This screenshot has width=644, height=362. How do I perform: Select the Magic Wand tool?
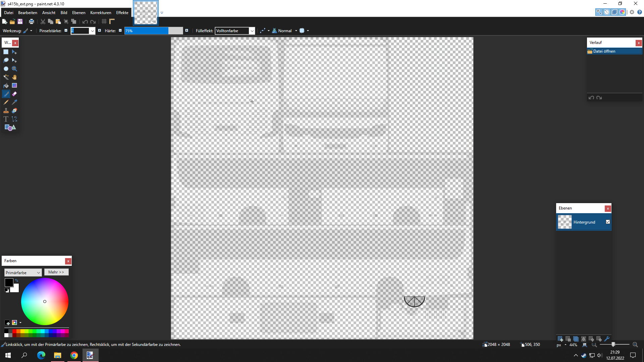pos(6,77)
